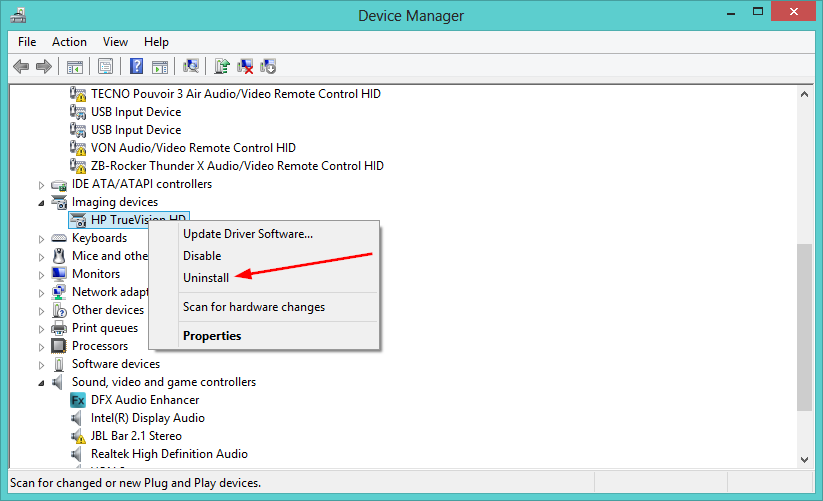
Task: Click Show/Hide Console Tree toolbar icon
Action: (75, 67)
